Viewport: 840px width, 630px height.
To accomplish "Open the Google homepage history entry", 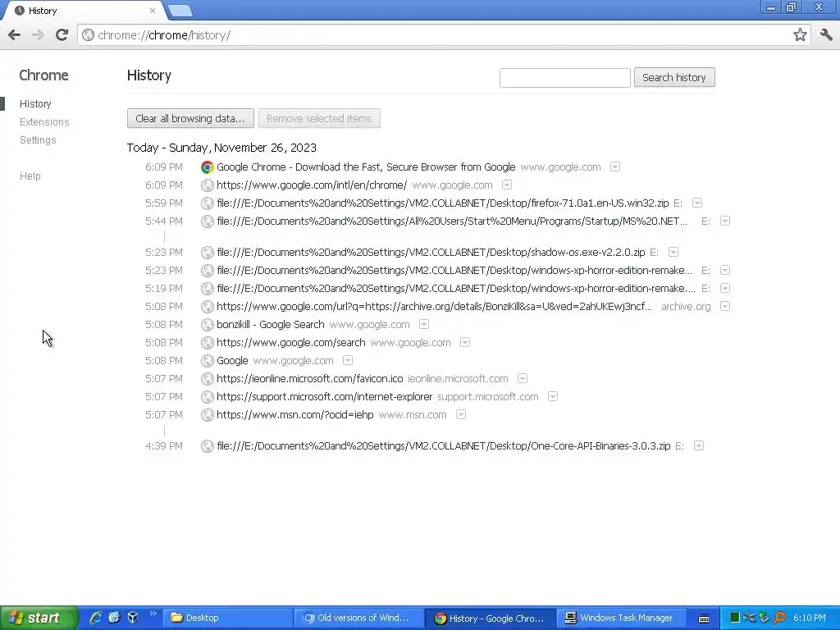I will (x=232, y=361).
